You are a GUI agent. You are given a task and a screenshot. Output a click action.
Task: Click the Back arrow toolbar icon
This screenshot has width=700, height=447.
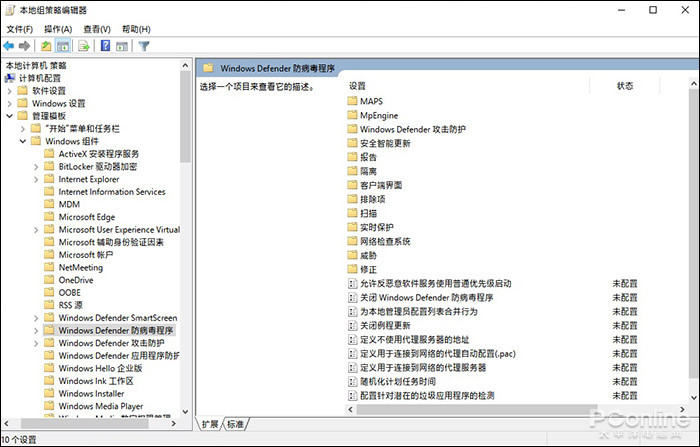8,46
